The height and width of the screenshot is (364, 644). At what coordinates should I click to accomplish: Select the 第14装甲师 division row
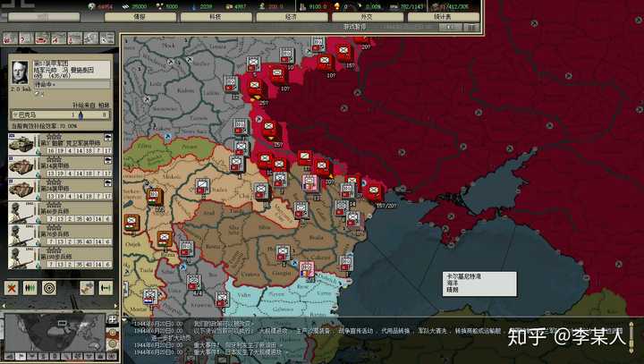pos(61,167)
